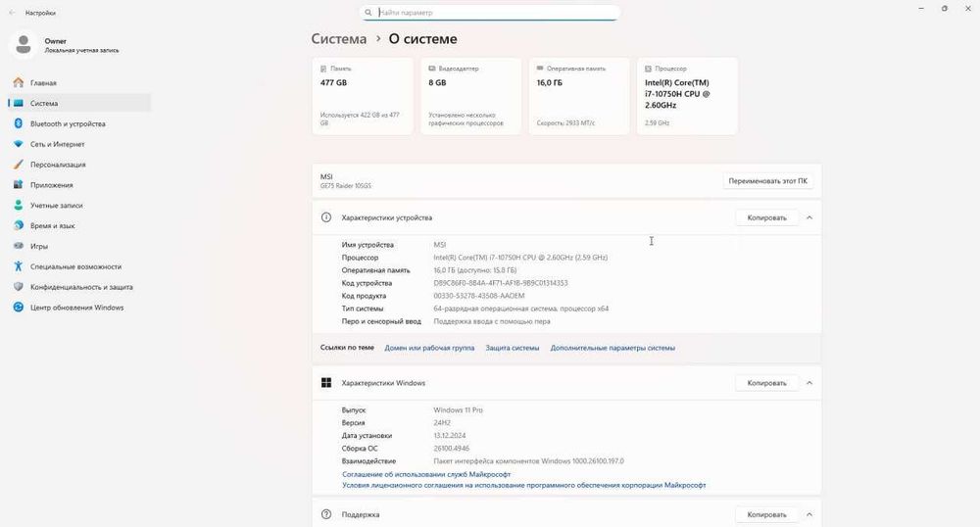Click the Приложения apps icon

[x=18, y=185]
